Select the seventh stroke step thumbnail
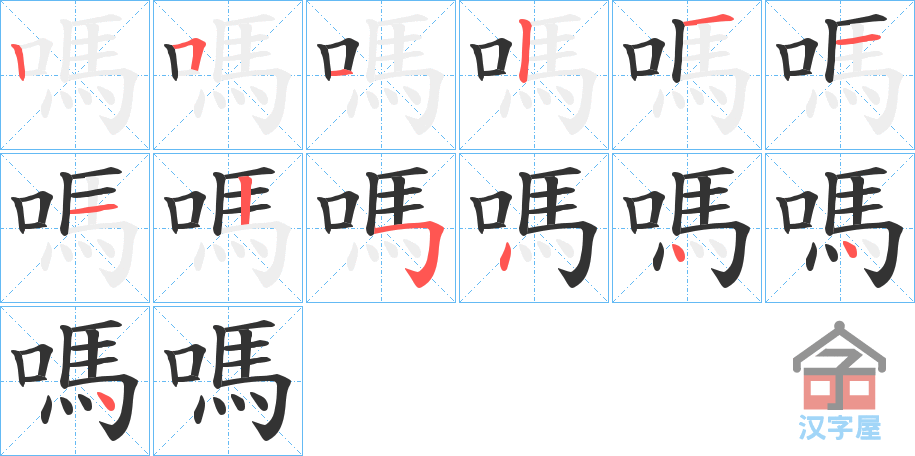Screen dimensions: 915x456 (75, 228)
